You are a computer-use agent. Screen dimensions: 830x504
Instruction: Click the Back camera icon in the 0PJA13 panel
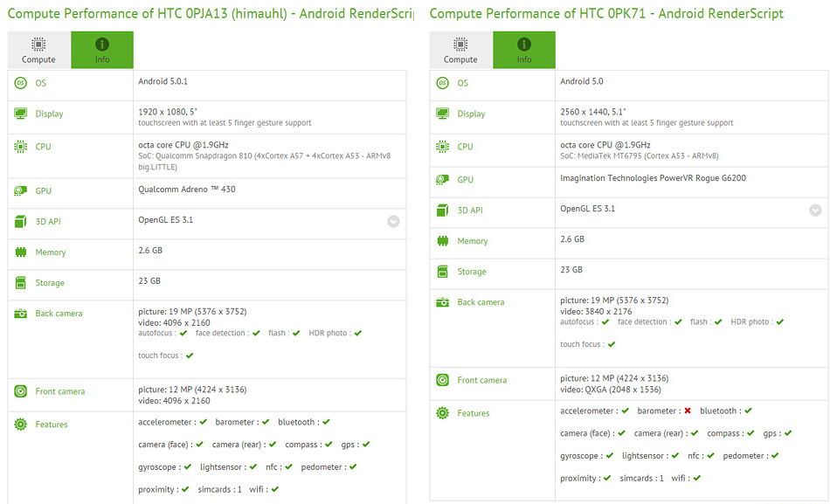tap(21, 314)
